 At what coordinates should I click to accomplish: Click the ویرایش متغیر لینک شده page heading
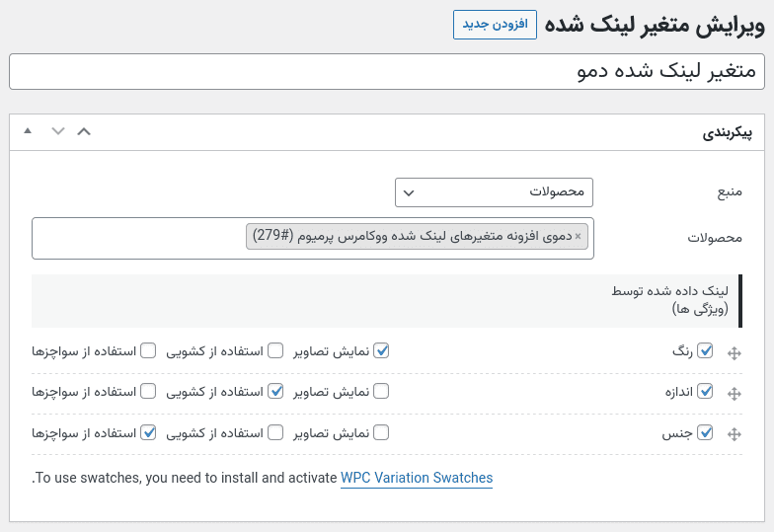655,25
